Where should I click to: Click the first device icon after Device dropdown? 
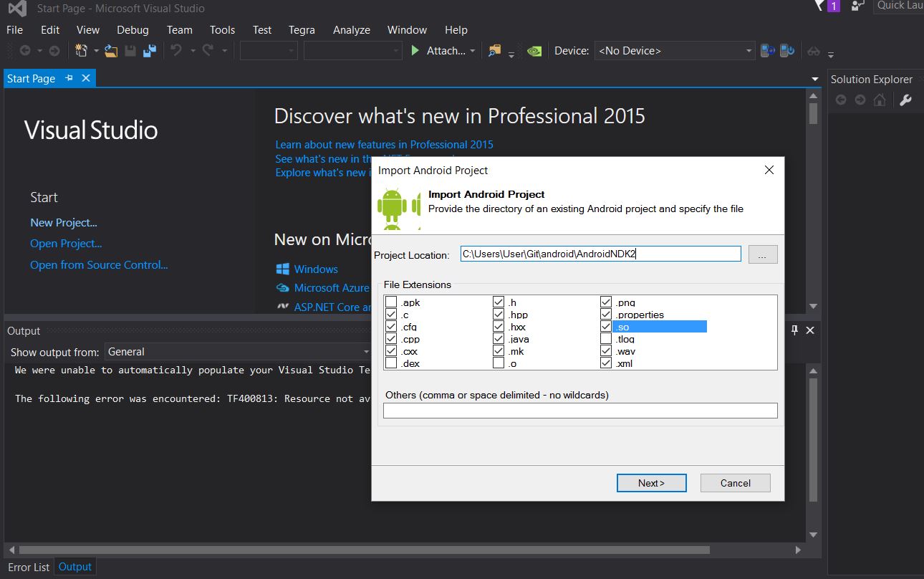tap(769, 51)
